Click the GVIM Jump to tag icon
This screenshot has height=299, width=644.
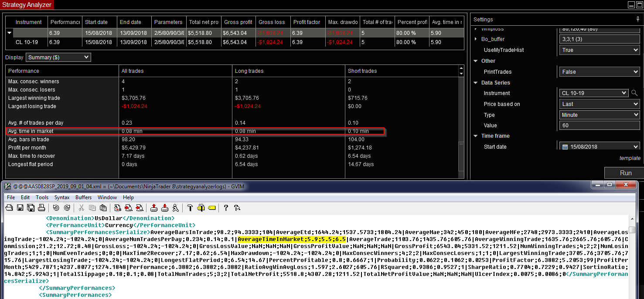(212, 208)
